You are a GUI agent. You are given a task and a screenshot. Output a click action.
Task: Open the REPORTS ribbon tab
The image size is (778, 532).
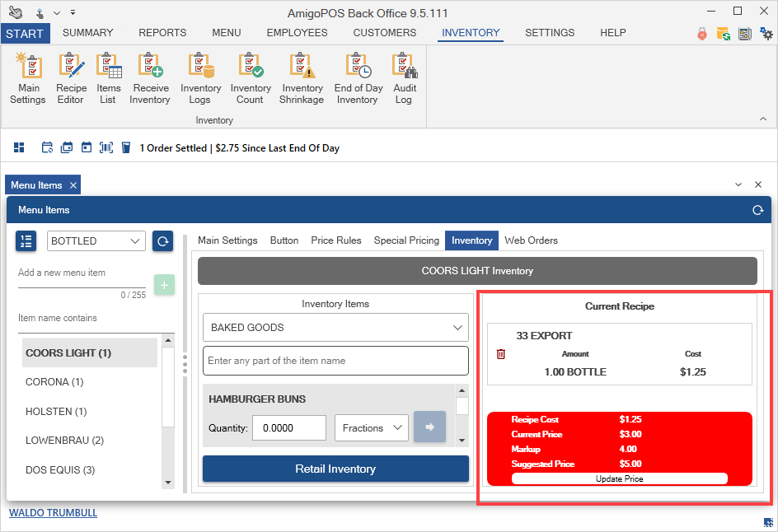[x=162, y=33]
